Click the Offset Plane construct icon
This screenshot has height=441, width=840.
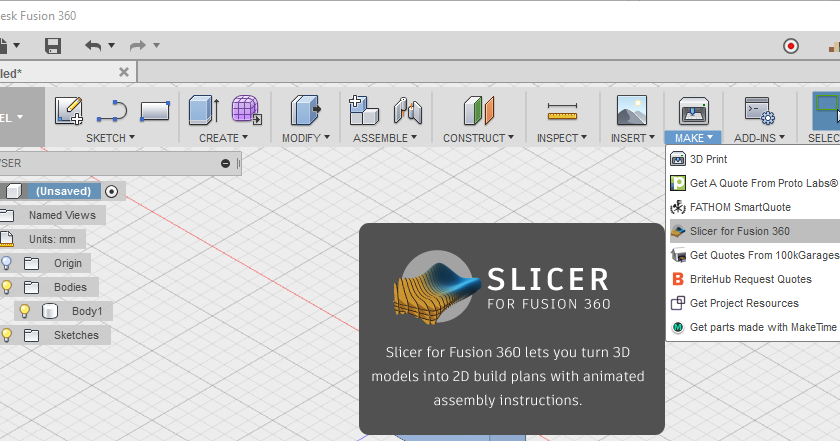click(x=478, y=111)
